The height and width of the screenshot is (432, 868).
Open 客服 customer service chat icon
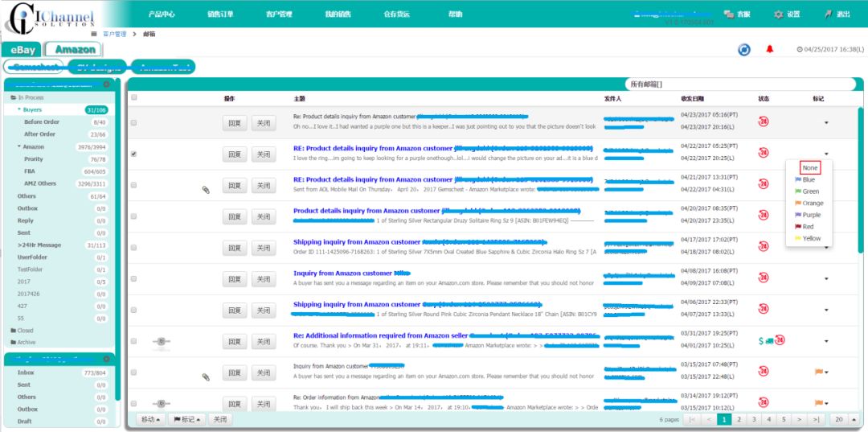[x=730, y=14]
